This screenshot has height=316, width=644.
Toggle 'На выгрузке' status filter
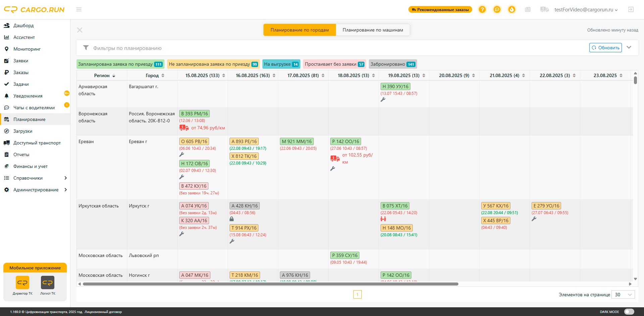281,64
